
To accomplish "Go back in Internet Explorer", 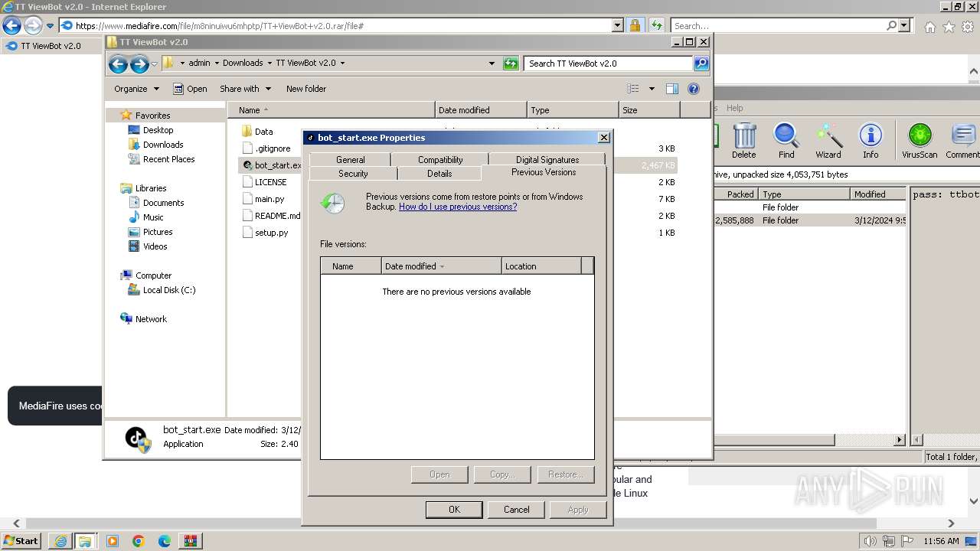I will click(x=11, y=25).
